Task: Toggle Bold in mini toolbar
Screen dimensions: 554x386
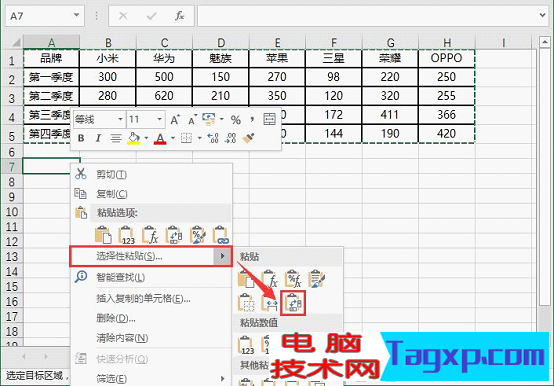Action: 81,138
